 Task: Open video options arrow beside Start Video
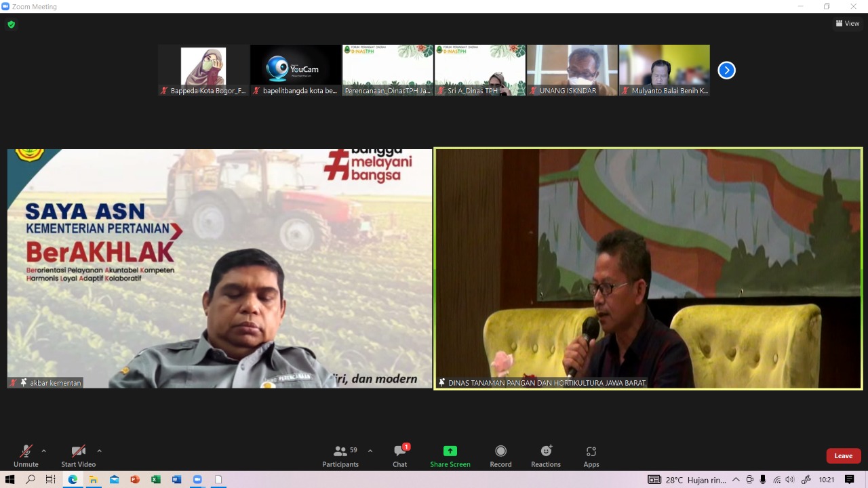pos(99,451)
